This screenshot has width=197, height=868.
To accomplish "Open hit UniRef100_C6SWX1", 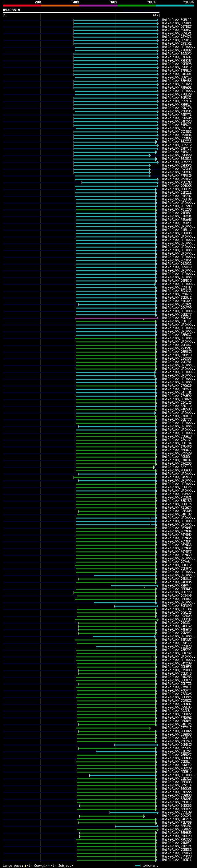I will point(177,23).
